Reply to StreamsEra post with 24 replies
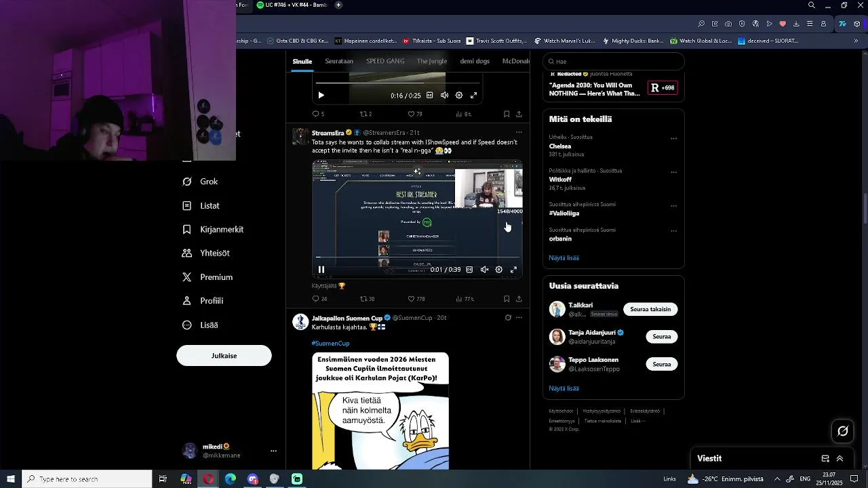 319,299
